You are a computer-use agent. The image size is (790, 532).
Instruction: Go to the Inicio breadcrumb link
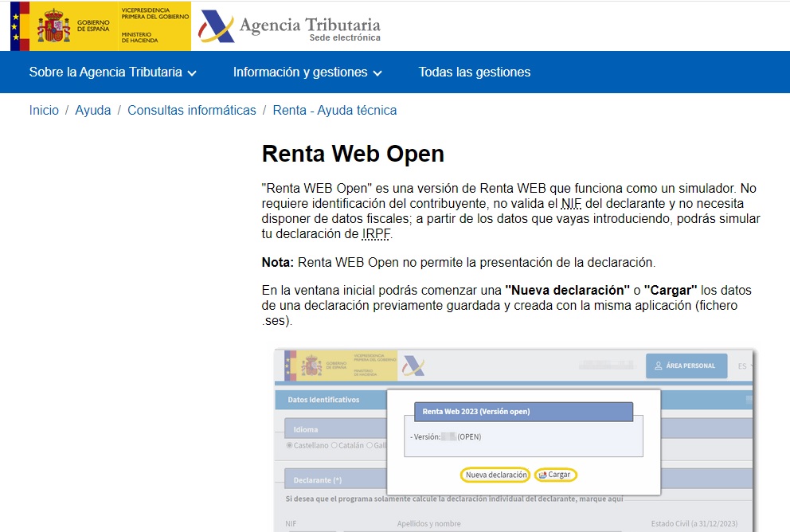tap(44, 111)
